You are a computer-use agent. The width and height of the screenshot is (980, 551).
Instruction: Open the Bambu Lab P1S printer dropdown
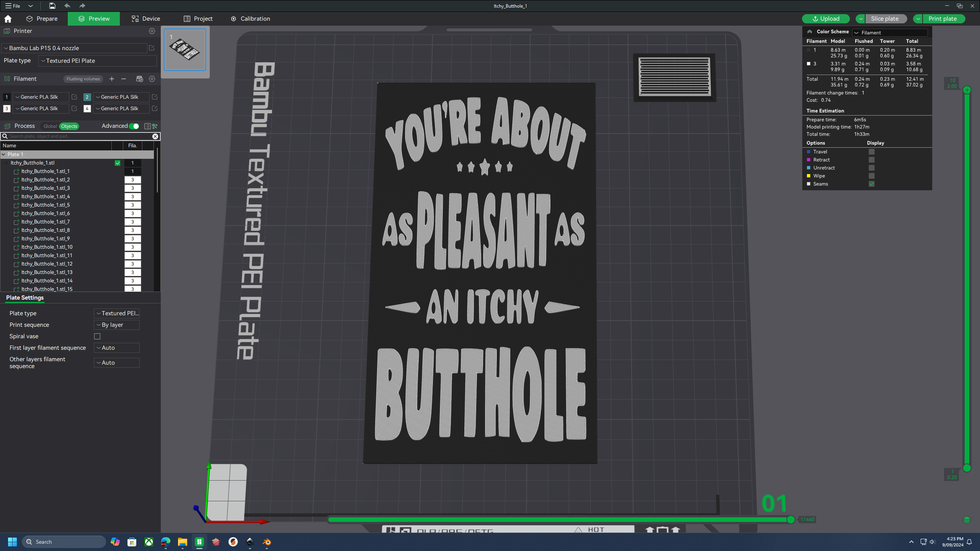point(75,48)
